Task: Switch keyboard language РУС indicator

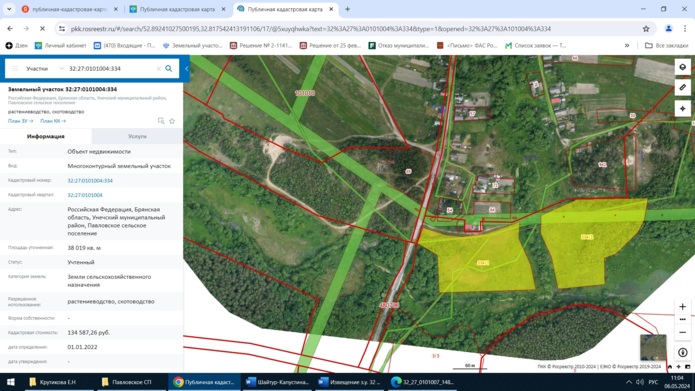Action: [x=653, y=382]
